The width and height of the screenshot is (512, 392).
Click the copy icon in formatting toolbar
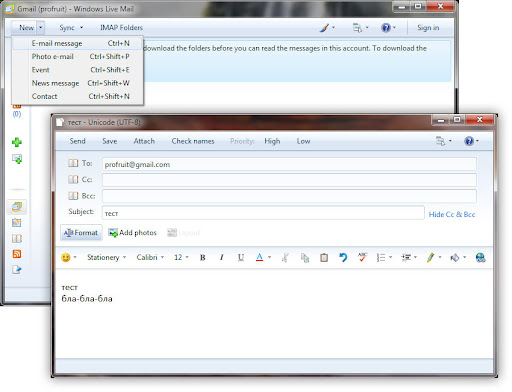coord(305,257)
